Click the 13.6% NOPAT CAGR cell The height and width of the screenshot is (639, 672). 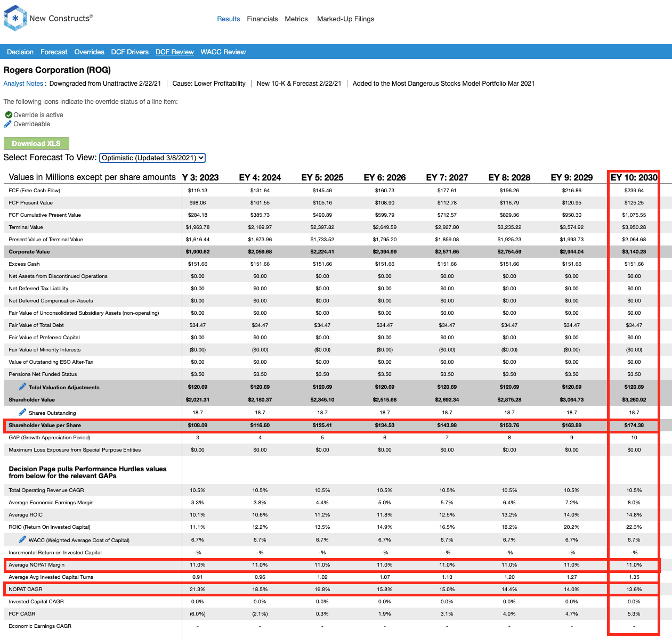point(634,589)
